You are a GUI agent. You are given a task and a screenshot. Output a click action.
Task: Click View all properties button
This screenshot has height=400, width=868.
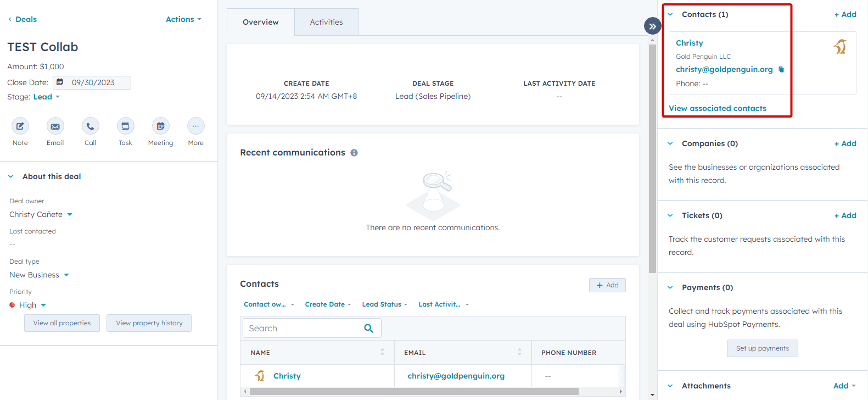(x=62, y=323)
